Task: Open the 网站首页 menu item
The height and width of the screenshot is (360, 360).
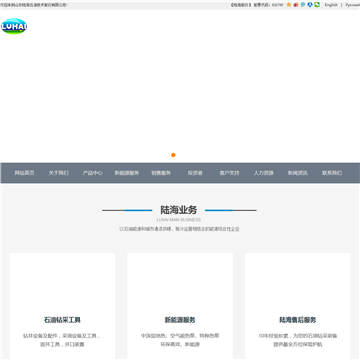Action: tap(24, 173)
